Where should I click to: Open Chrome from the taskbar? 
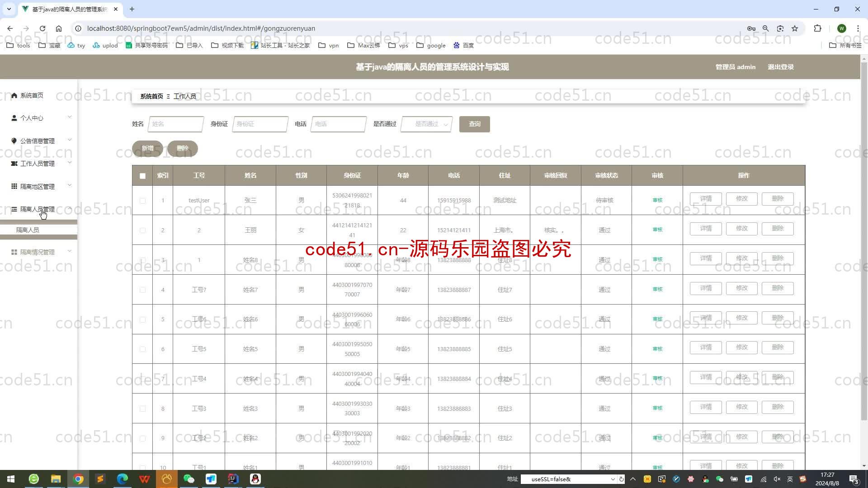[x=78, y=479]
